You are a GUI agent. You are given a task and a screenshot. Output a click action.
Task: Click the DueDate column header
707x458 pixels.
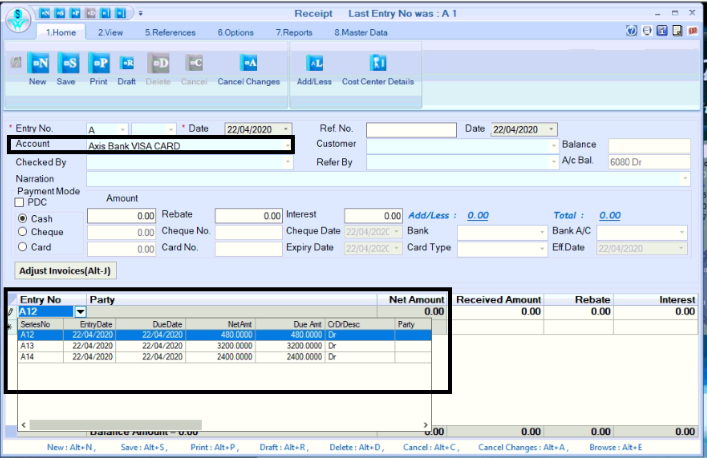[151, 324]
